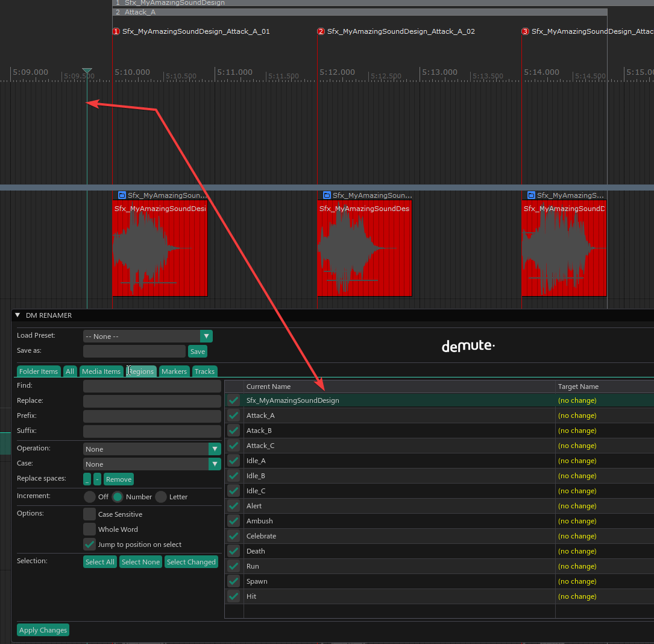The height and width of the screenshot is (644, 654).
Task: Uncheck the Sfx_MyAmazingSoundDesign row checkbox
Action: point(234,400)
